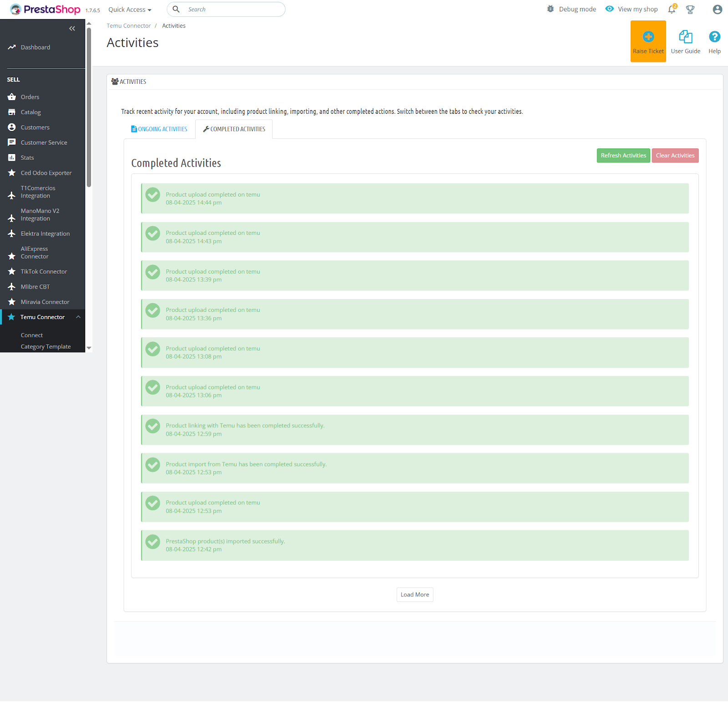Click the Load More button
Image resolution: width=728 pixels, height=702 pixels.
[415, 595]
